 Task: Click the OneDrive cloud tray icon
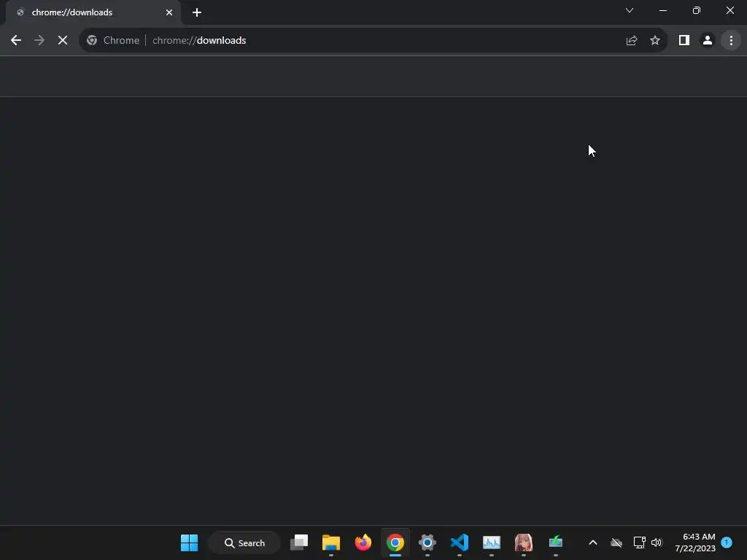coord(616,542)
